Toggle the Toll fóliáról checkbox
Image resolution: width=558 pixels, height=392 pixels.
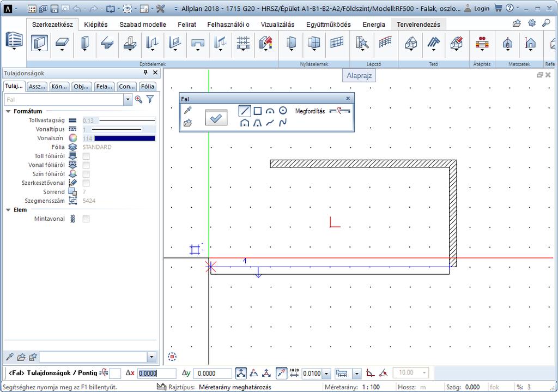pyautogui.click(x=86, y=156)
